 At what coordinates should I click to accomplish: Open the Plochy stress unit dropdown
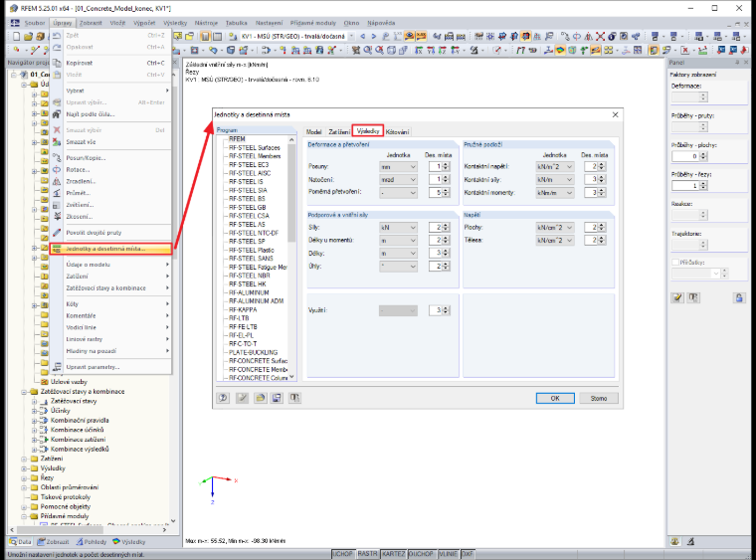click(x=555, y=228)
